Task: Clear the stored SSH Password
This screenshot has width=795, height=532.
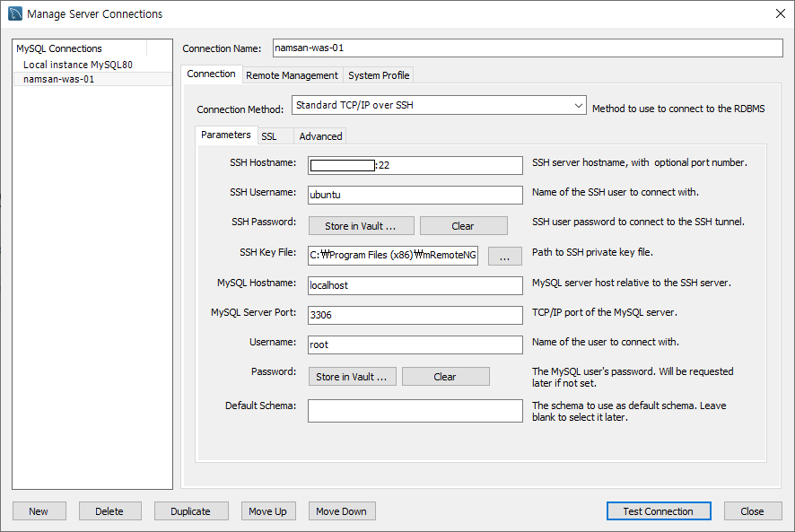Action: point(463,226)
